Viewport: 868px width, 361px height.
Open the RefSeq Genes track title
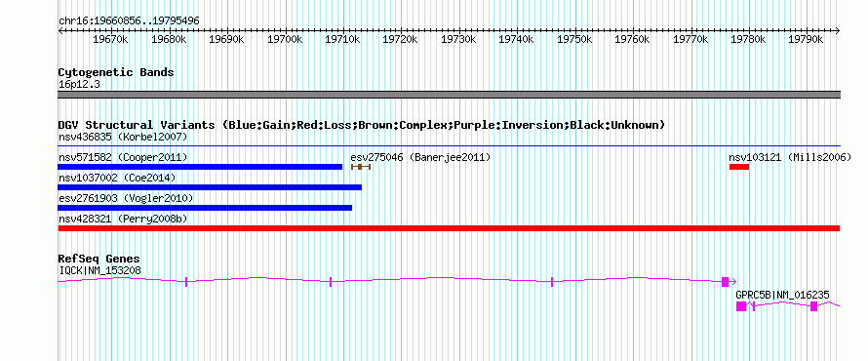tap(99, 260)
